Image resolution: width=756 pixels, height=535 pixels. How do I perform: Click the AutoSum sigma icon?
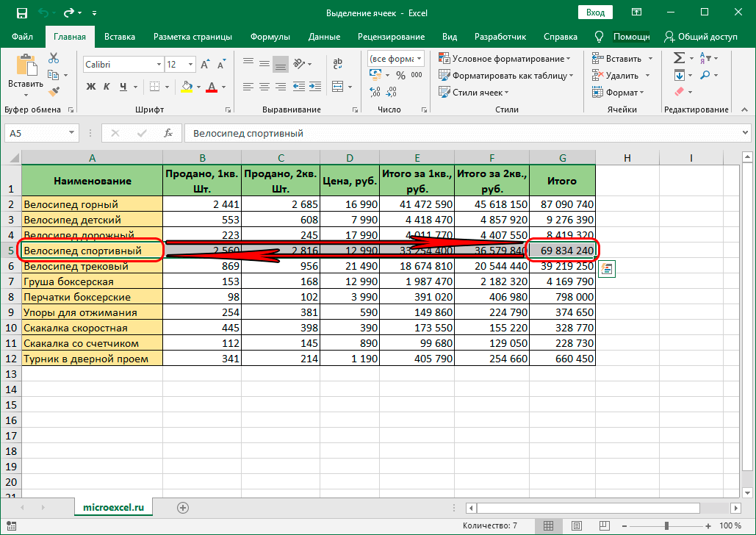point(679,58)
